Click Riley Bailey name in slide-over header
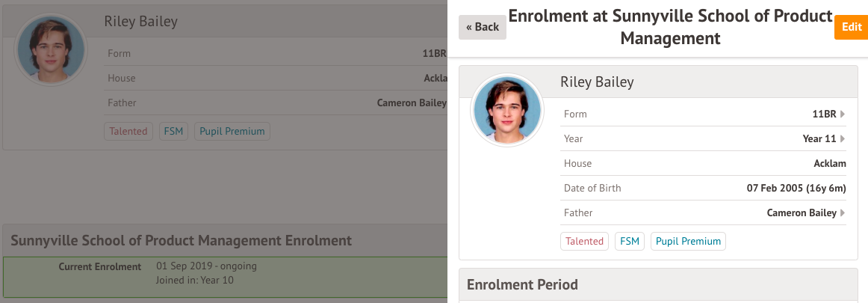This screenshot has width=868, height=303. (x=596, y=82)
